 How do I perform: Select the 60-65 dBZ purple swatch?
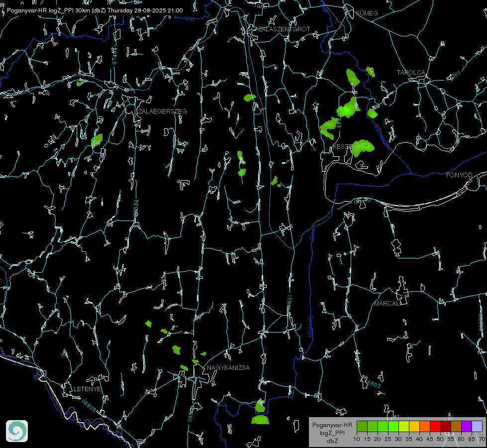coord(467,426)
